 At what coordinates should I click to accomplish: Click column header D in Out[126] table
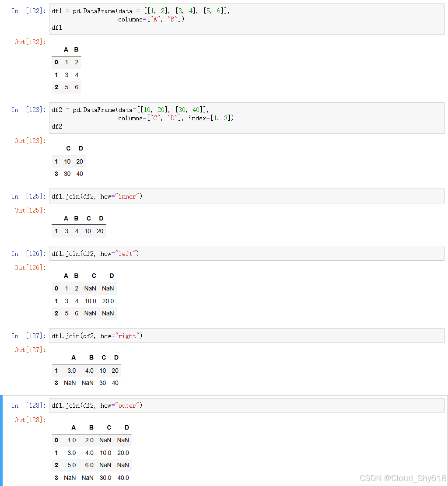[112, 276]
